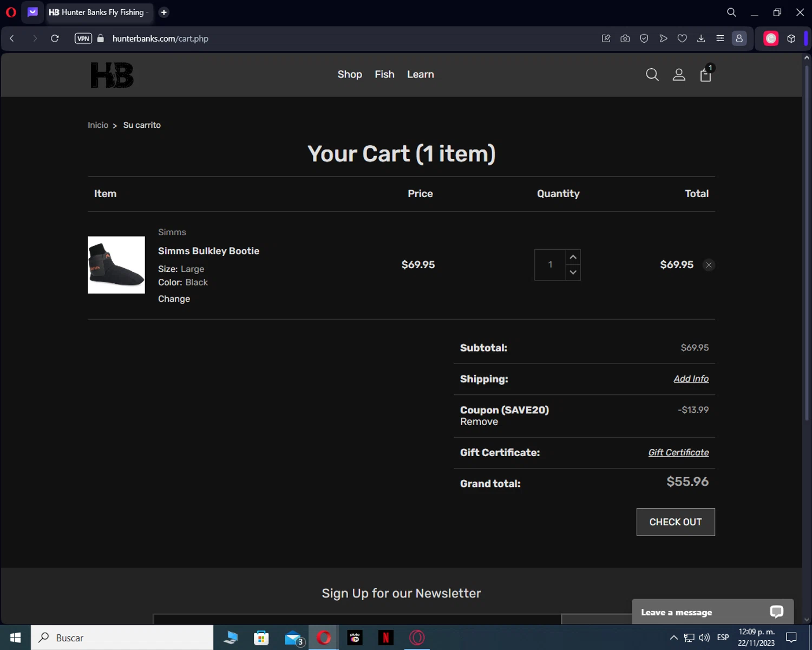Screen dimensions: 812x650
Task: Open the new tab plus button
Action: (x=164, y=12)
